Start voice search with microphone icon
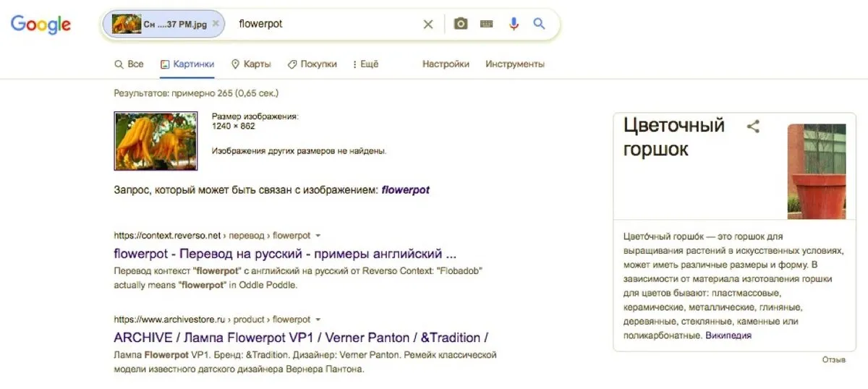The width and height of the screenshot is (868, 389). click(514, 24)
